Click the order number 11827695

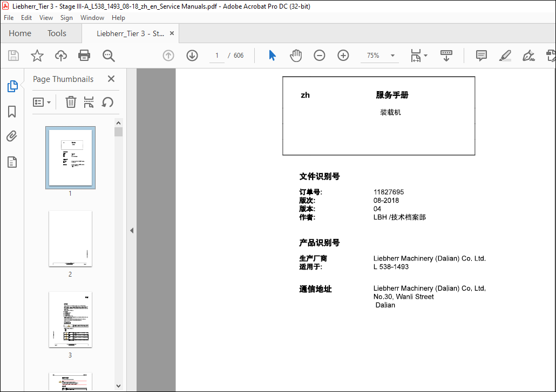click(389, 192)
